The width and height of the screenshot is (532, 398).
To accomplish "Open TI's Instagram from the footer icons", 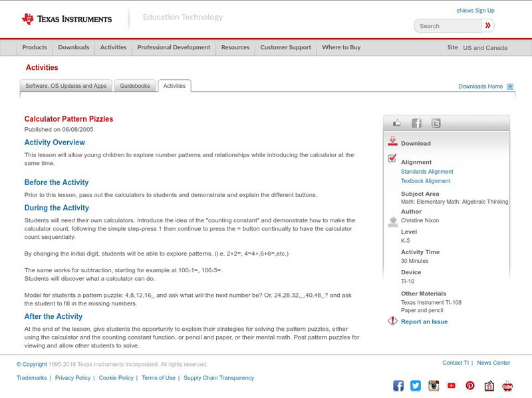I will [434, 385].
